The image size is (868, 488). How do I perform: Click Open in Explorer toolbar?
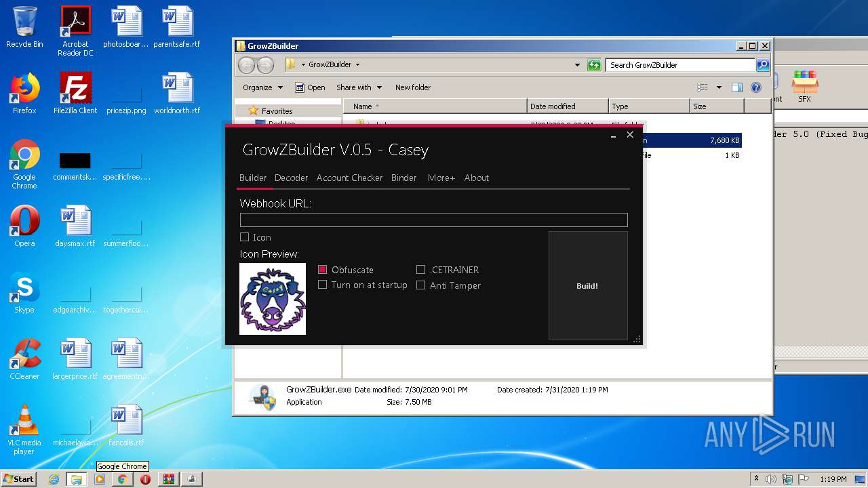310,87
